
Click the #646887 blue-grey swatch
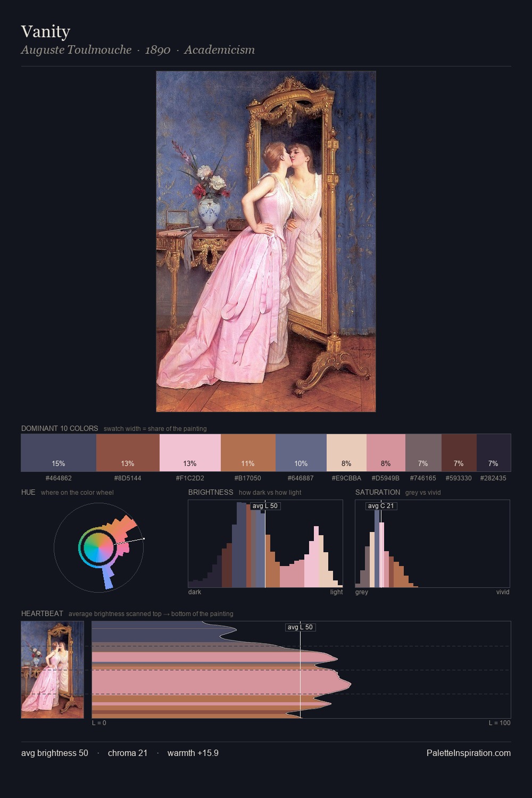pos(301,453)
